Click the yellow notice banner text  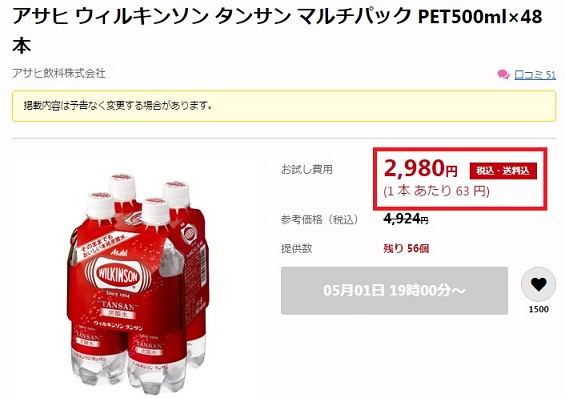tap(117, 106)
